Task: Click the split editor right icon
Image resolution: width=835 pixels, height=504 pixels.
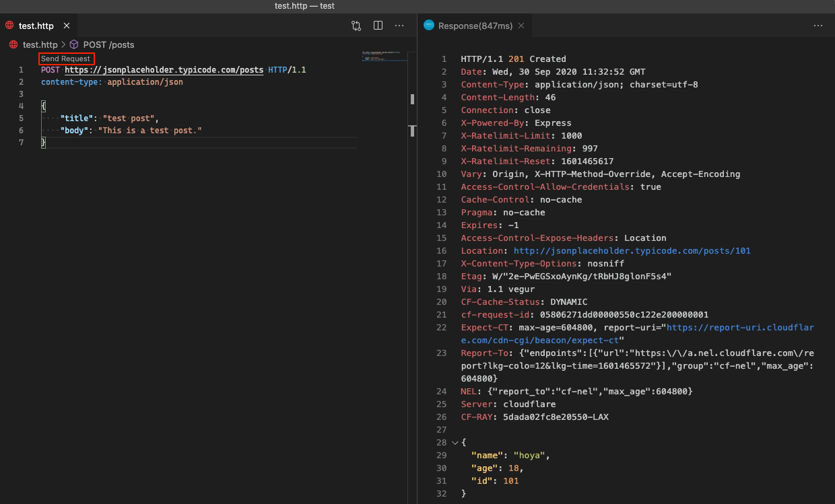Action: [x=378, y=26]
